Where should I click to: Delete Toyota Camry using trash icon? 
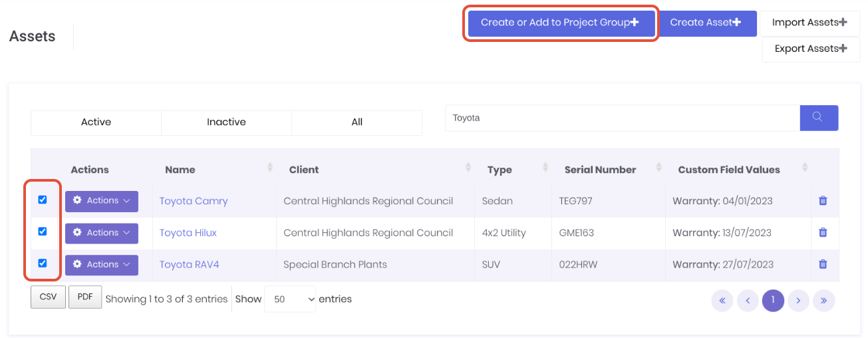823,200
